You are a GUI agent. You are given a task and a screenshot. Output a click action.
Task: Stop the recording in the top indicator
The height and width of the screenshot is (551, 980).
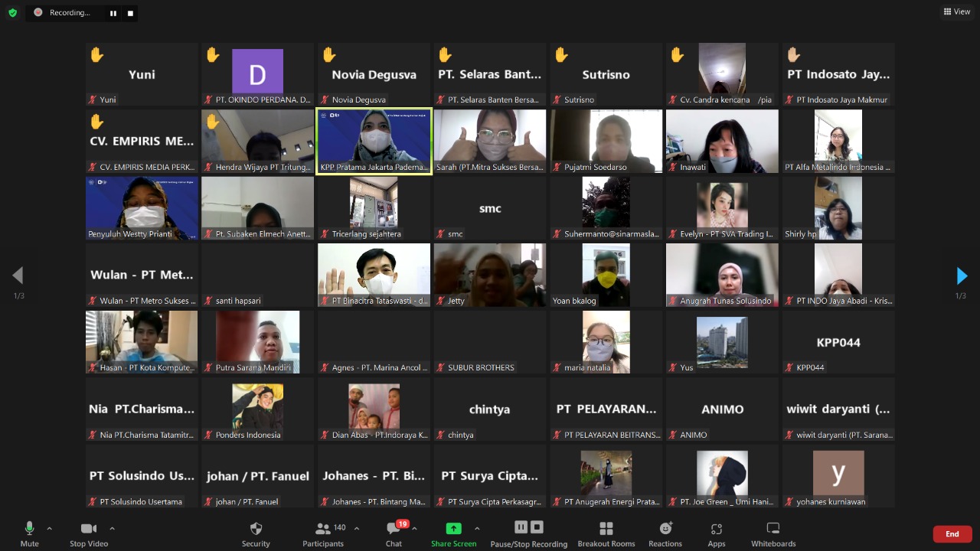pyautogui.click(x=130, y=13)
